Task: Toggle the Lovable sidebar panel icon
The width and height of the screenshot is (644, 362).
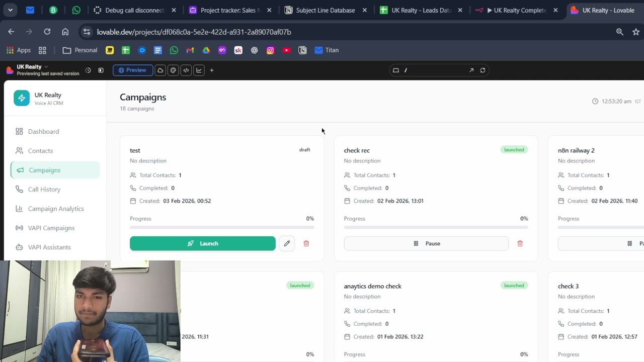Action: (x=101, y=70)
